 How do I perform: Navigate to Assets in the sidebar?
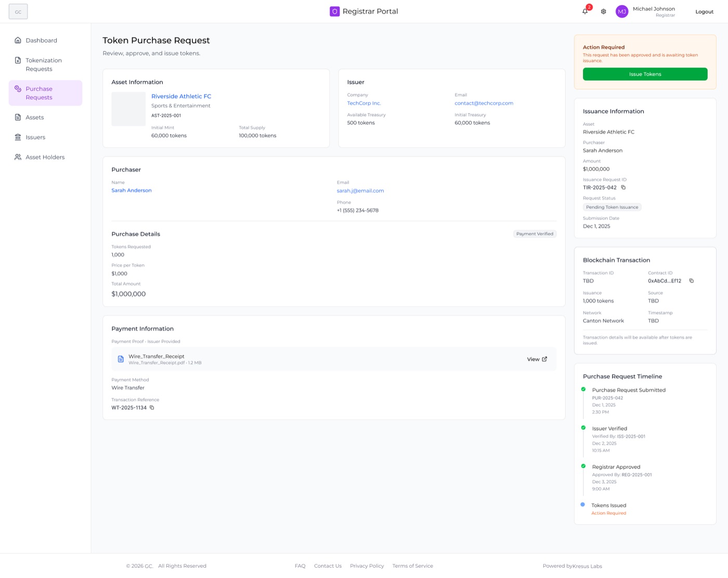[35, 117]
